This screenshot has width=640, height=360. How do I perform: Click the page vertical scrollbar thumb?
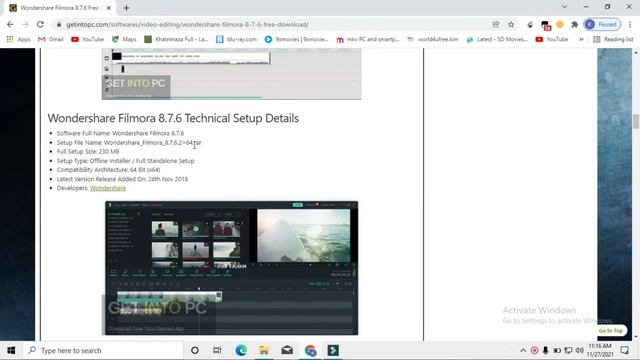coord(636,121)
